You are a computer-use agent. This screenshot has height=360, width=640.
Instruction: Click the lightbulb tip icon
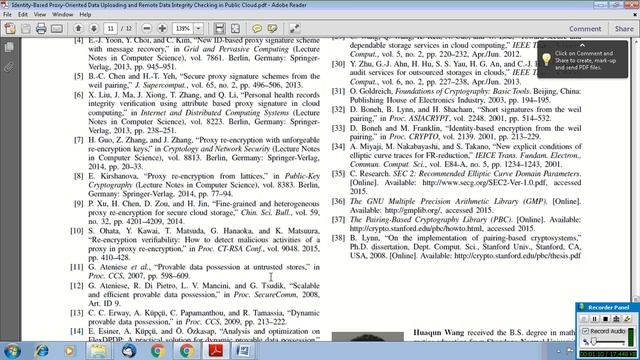546,60
